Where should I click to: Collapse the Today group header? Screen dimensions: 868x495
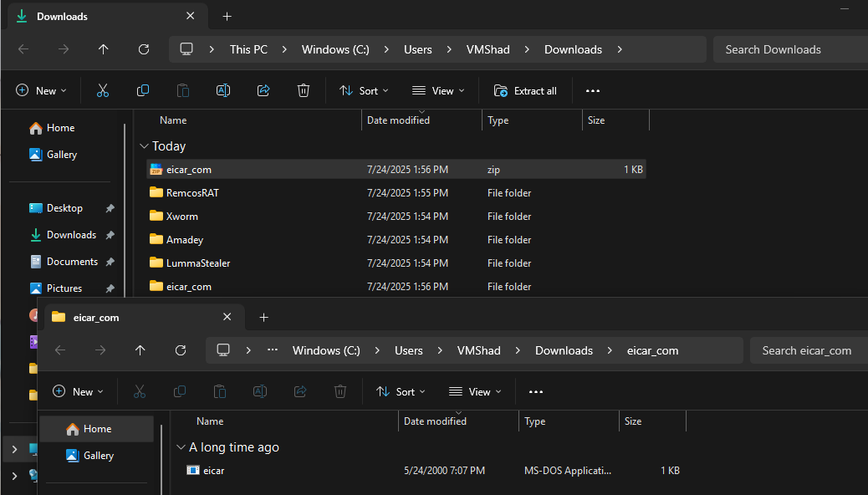[x=145, y=146]
